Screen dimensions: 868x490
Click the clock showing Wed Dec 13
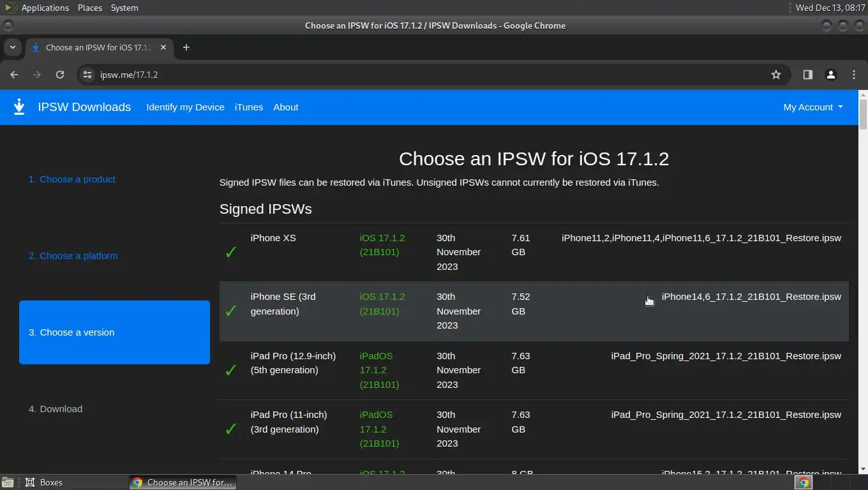(x=830, y=8)
